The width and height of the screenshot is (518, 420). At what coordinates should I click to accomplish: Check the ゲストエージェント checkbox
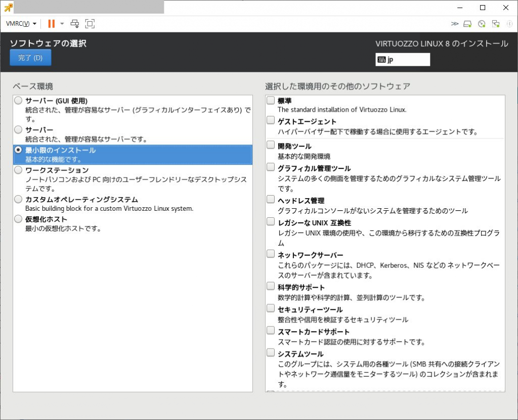pos(271,120)
